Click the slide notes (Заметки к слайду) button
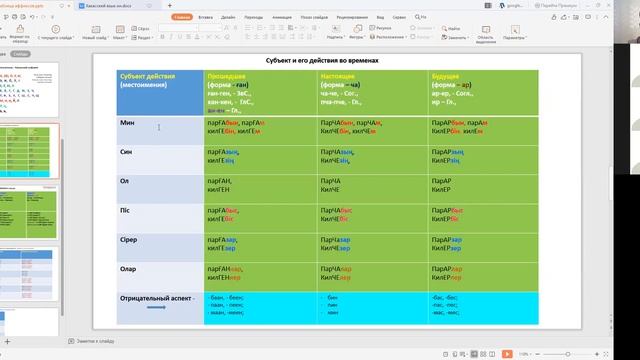Image resolution: width=640 pixels, height=360 pixels. (x=91, y=341)
